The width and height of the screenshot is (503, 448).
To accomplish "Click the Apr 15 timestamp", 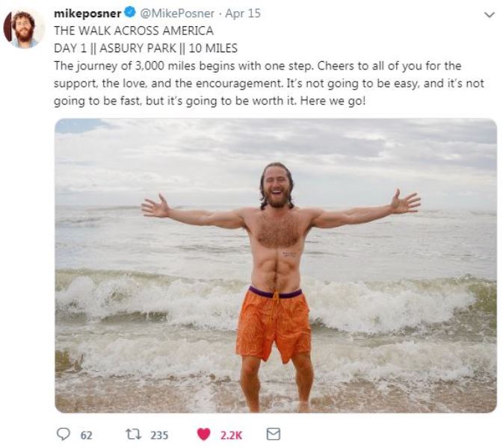I will tap(242, 14).
